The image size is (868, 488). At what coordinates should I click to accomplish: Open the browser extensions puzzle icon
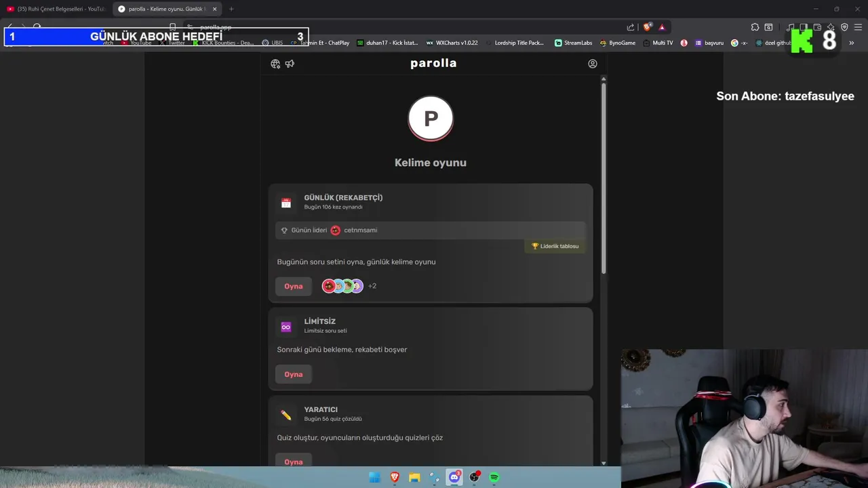(x=755, y=27)
